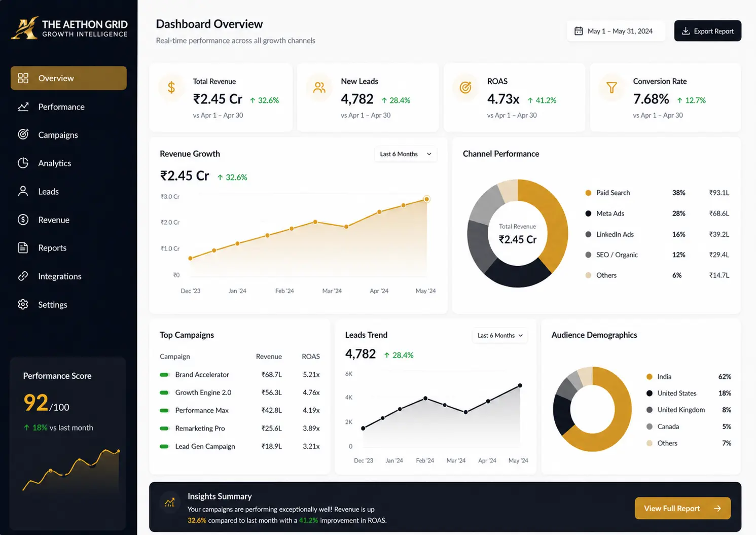Click the Conversion Rate funnel icon
Viewport: 756px width, 535px height.
pyautogui.click(x=611, y=88)
